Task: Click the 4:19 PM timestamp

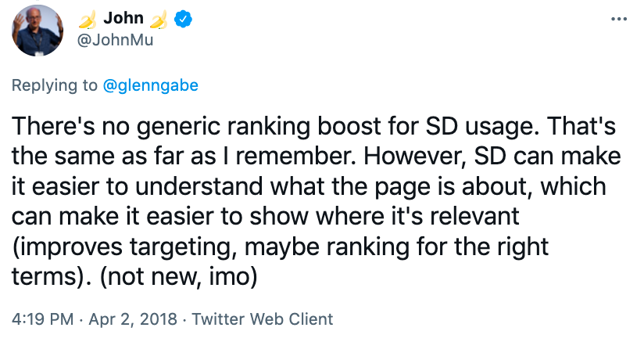Action: point(42,319)
